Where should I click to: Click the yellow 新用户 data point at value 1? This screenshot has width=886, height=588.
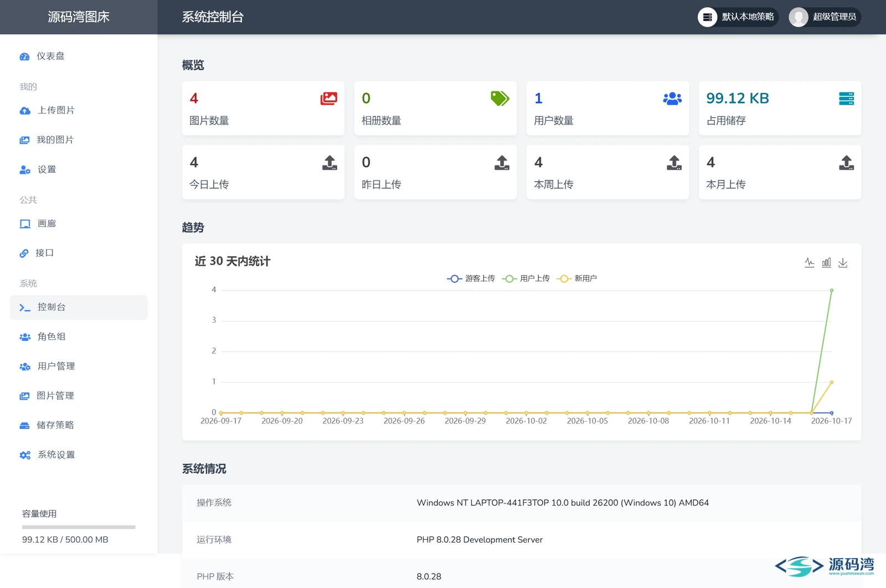(x=831, y=382)
